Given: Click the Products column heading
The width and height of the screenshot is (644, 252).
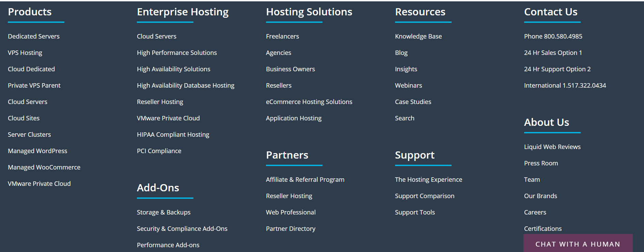Looking at the screenshot, I should pyautogui.click(x=30, y=12).
